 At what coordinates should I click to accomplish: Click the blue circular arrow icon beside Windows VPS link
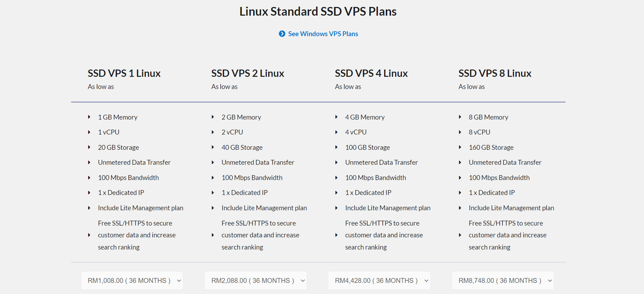[x=282, y=34]
